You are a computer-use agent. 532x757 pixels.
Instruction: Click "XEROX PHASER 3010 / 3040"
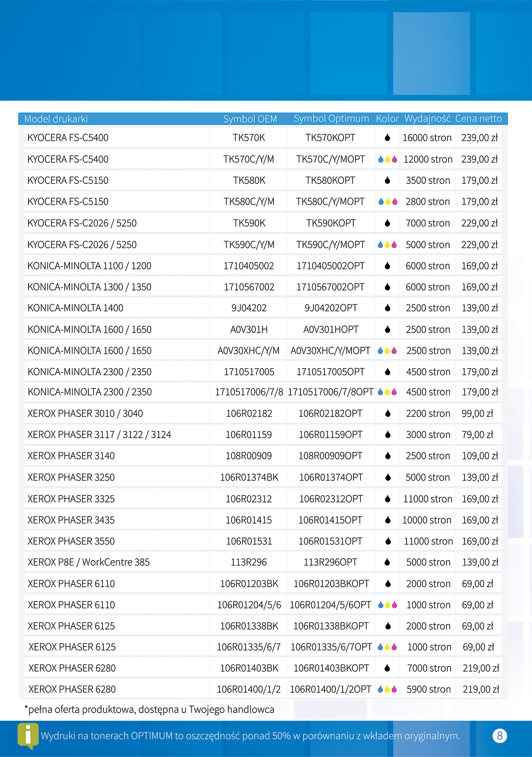85,414
